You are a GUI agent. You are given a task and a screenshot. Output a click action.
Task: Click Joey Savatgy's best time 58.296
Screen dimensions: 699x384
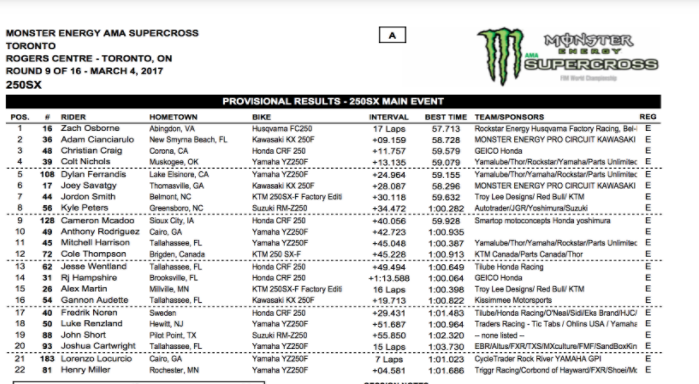[446, 186]
